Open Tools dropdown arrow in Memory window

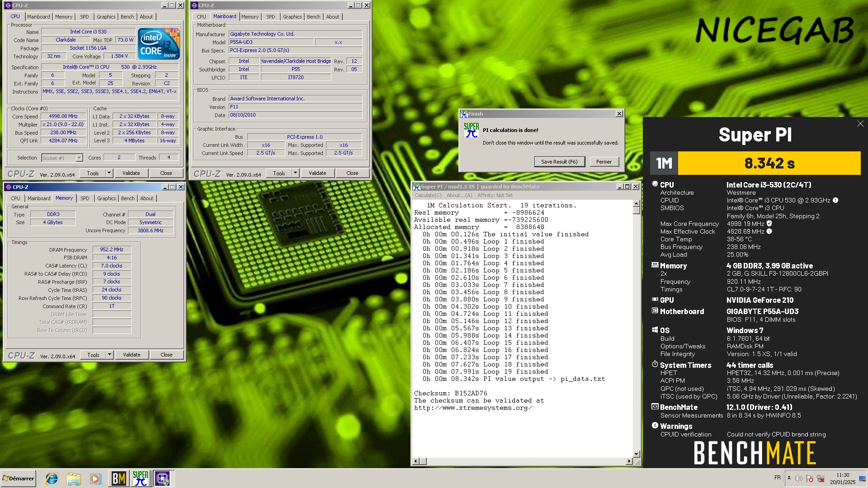[109, 355]
